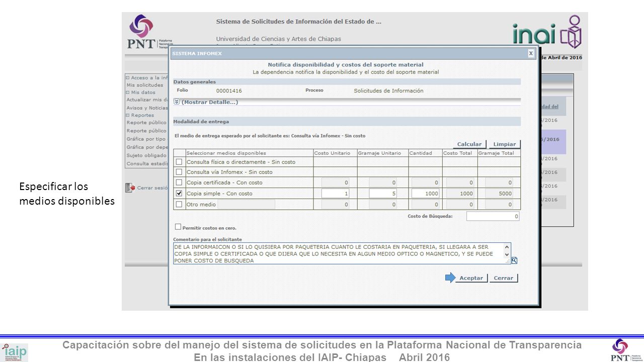Click the Limpiar button
Image resolution: width=644 pixels, height=362 pixels.
[x=505, y=144]
